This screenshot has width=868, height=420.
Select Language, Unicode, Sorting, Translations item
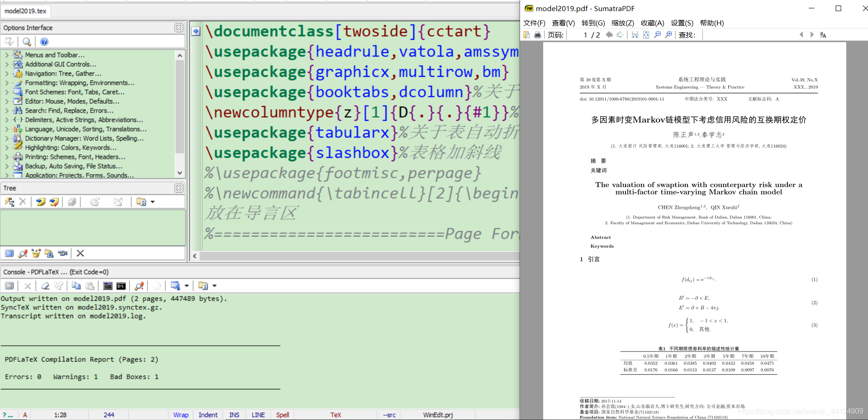click(x=86, y=129)
